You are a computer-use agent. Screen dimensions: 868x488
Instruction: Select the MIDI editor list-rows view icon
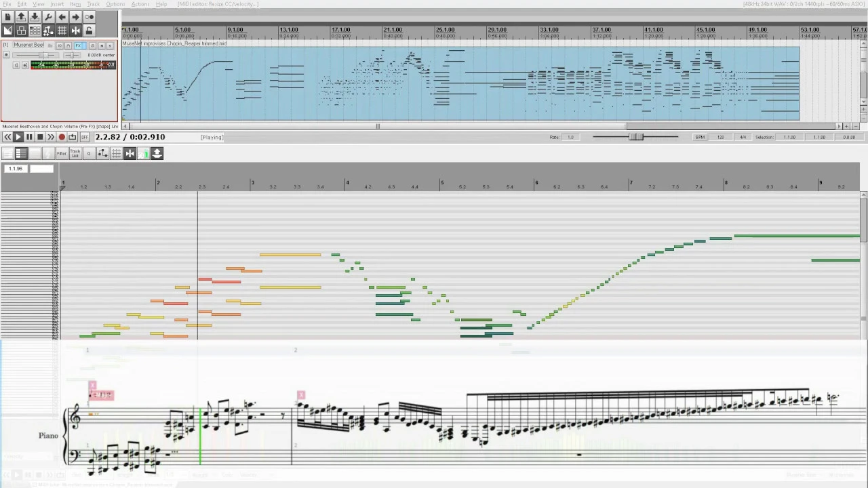(8, 153)
